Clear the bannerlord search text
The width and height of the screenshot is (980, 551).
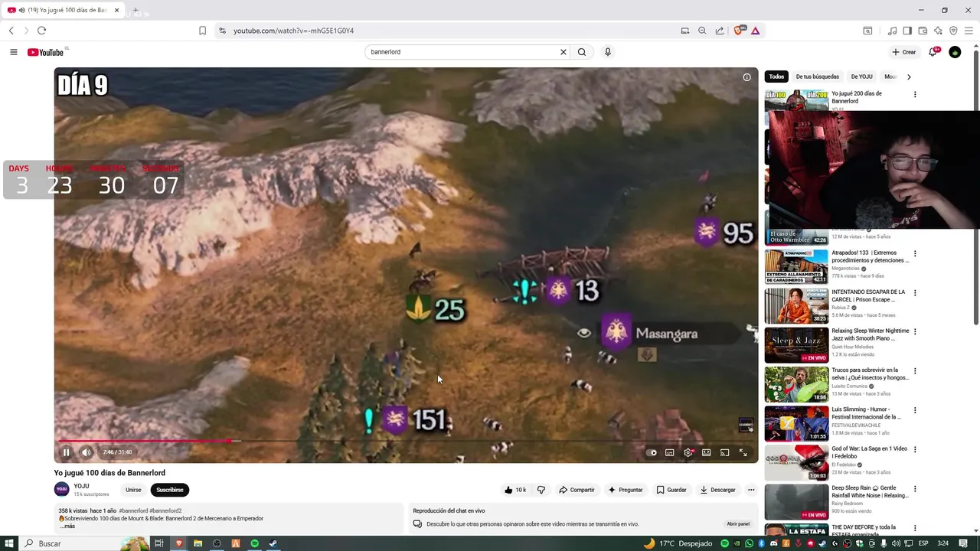[563, 52]
